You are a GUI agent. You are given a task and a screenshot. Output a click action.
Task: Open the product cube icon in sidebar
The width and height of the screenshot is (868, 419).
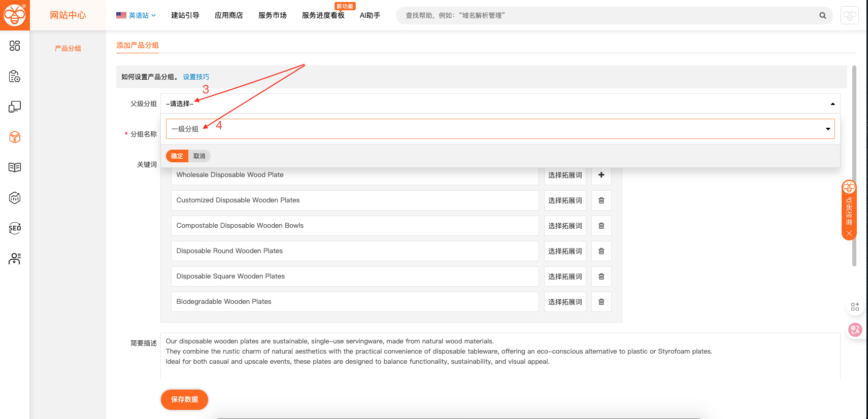pyautogui.click(x=15, y=137)
